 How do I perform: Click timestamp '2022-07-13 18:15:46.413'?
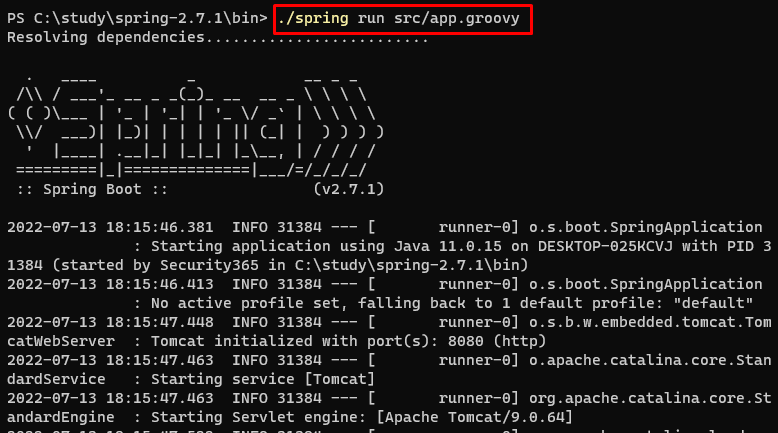(110, 284)
